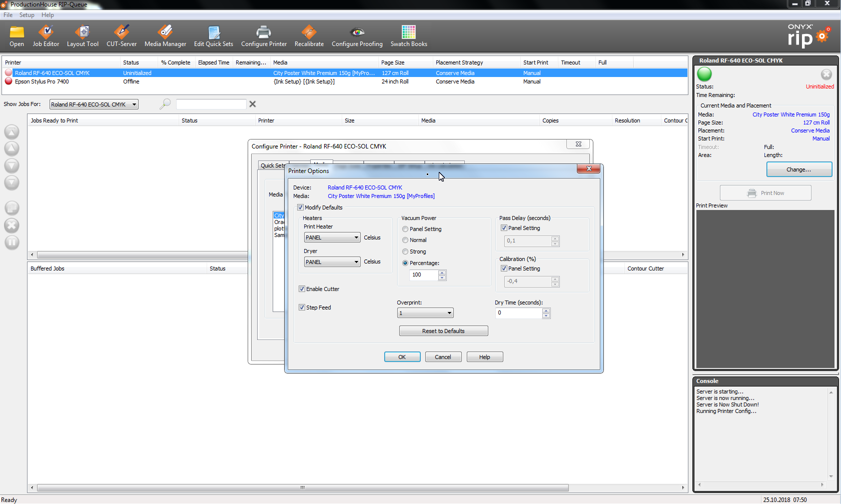Launch the Job Editor tool
This screenshot has width=841, height=504.
[x=46, y=32]
